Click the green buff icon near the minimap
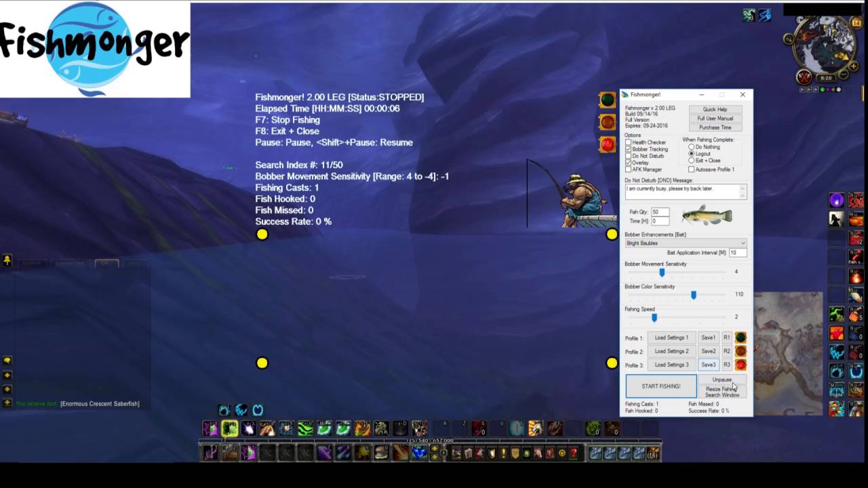 coord(749,15)
